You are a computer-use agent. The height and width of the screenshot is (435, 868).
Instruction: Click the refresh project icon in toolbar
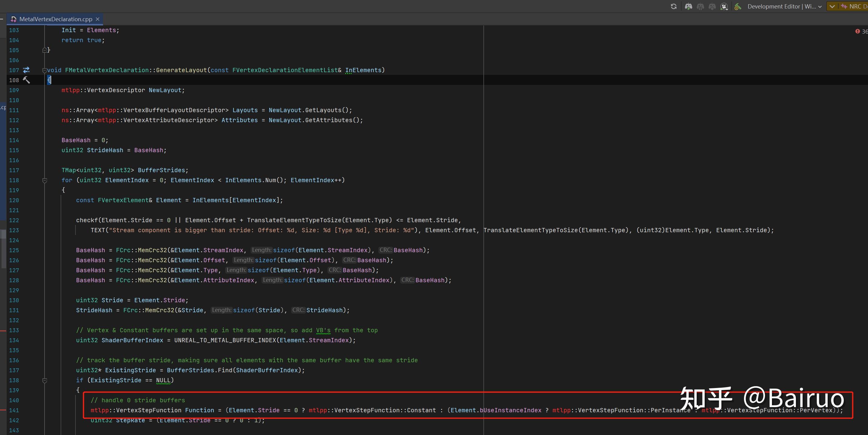[x=673, y=6]
